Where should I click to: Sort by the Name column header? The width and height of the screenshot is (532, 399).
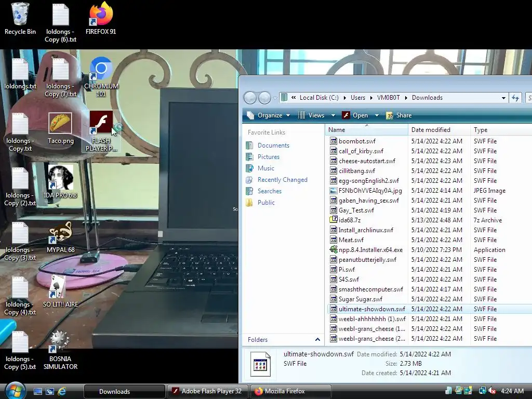point(366,129)
